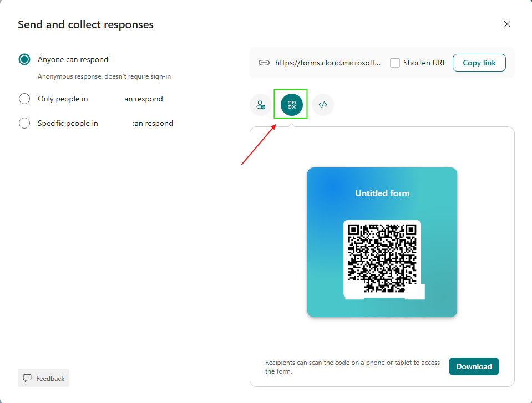This screenshot has width=532, height=403.
Task: Open the invite people sharing option
Action: pyautogui.click(x=261, y=105)
